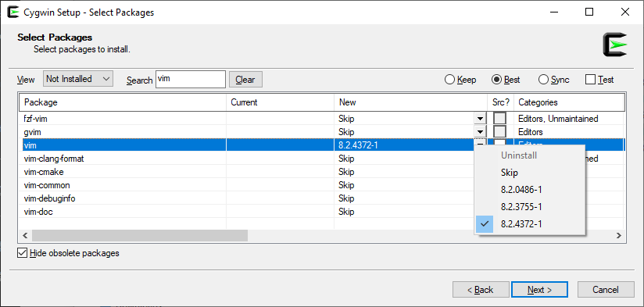
Task: Open version dropdown arrow for gvim
Action: pos(480,132)
